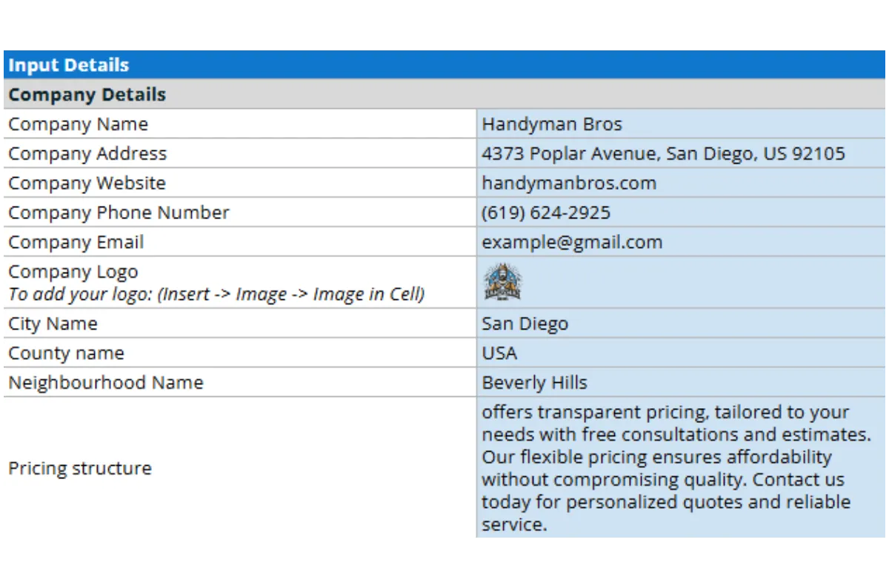Image resolution: width=889 pixels, height=588 pixels.
Task: Click the Company Phone Number label
Action: point(119,213)
